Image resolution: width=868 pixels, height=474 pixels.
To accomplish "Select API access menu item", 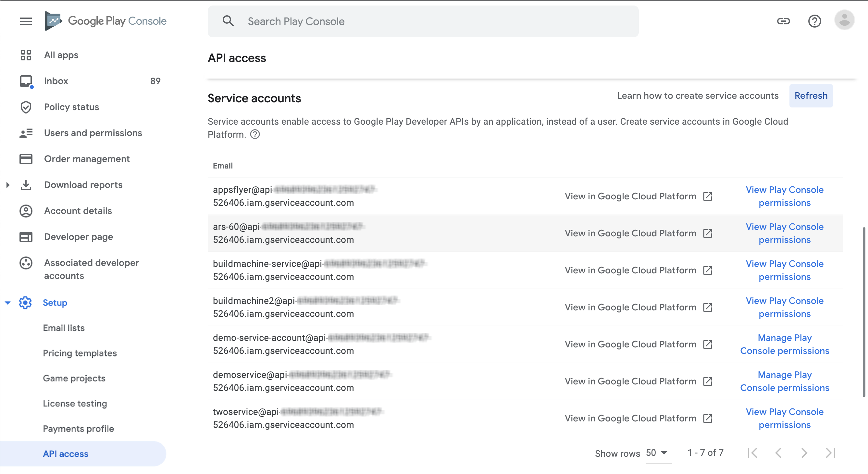I will pos(66,454).
